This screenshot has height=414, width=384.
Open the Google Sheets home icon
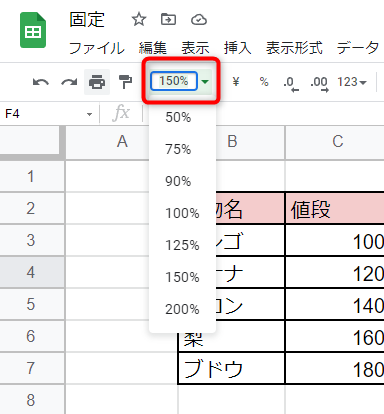pyautogui.click(x=33, y=30)
